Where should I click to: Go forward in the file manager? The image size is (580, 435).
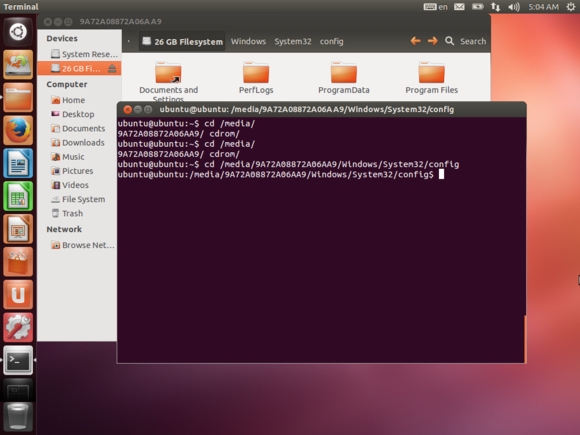coord(432,41)
